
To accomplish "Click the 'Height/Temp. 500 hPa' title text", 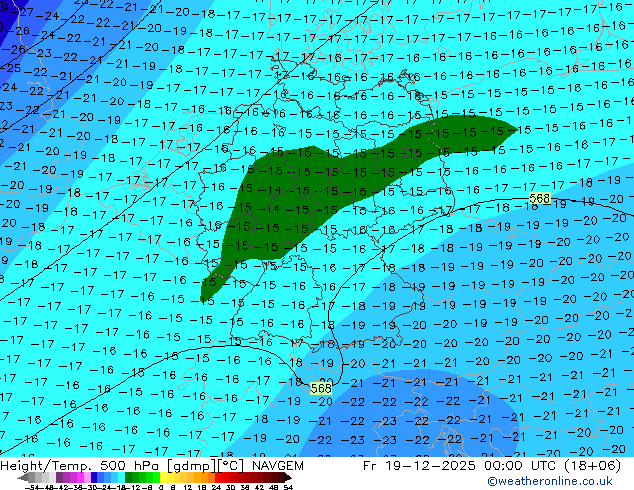I will coord(81,466).
